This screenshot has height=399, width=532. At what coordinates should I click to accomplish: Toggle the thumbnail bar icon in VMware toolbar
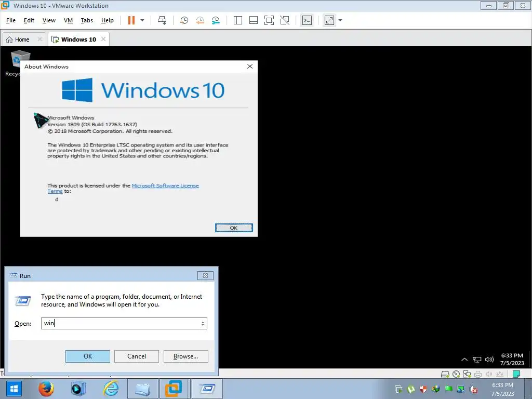254,20
